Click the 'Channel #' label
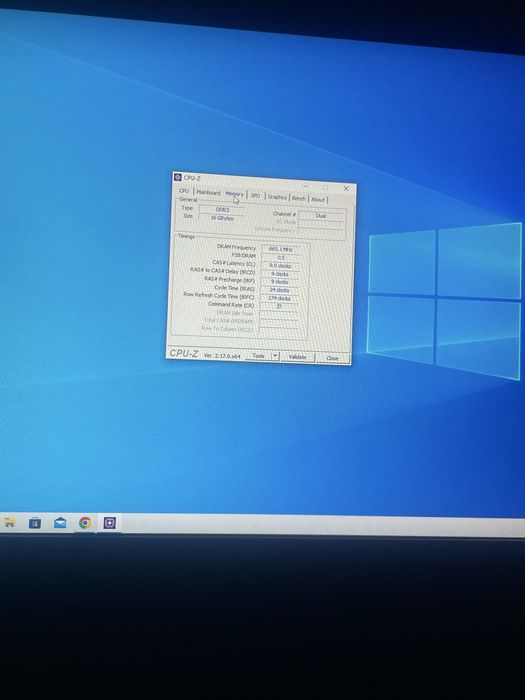This screenshot has height=700, width=525. click(x=284, y=214)
